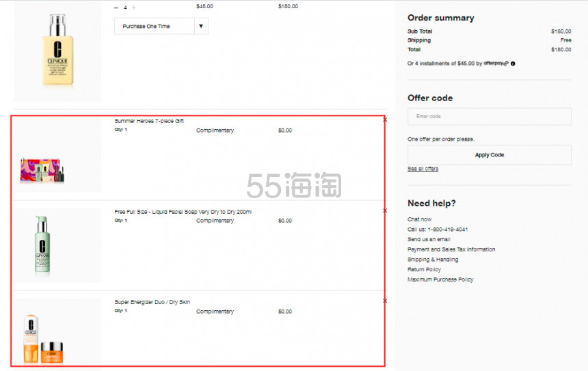Screen dimensions: 588x371
Task: Remove the Super Energizer Duo item
Action: [x=385, y=301]
